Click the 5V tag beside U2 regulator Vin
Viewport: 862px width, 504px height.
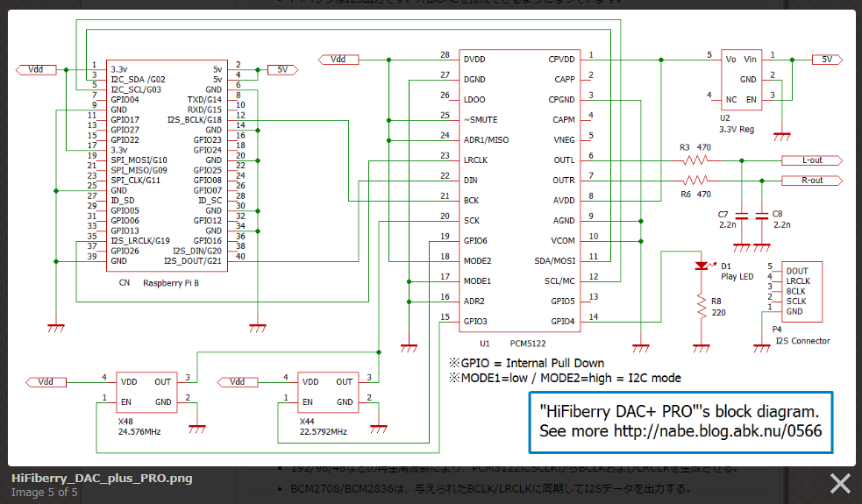click(827, 60)
